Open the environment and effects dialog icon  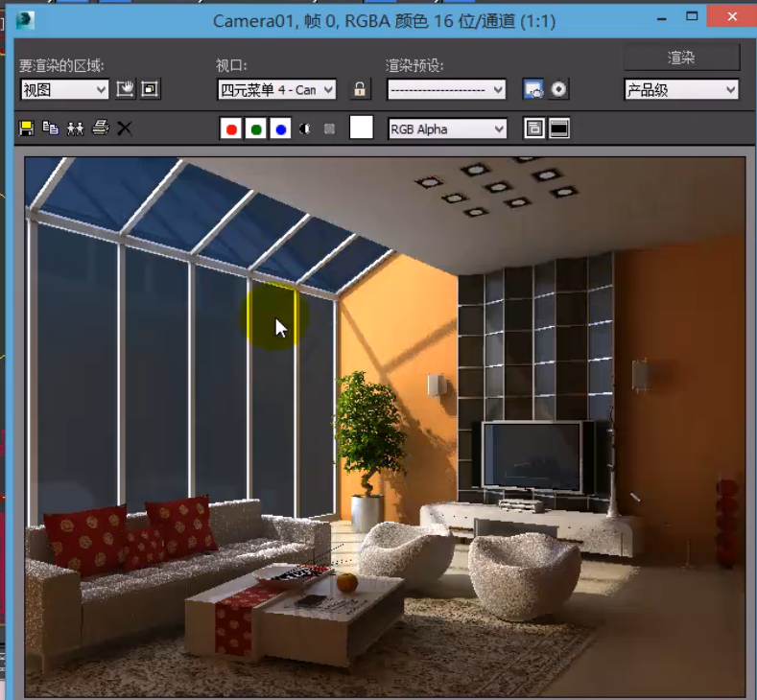[x=558, y=89]
